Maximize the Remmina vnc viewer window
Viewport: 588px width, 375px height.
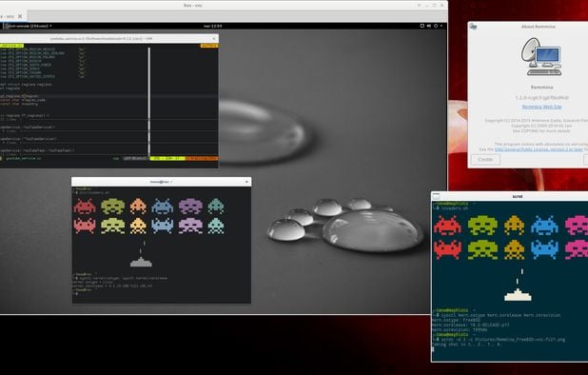click(x=434, y=6)
